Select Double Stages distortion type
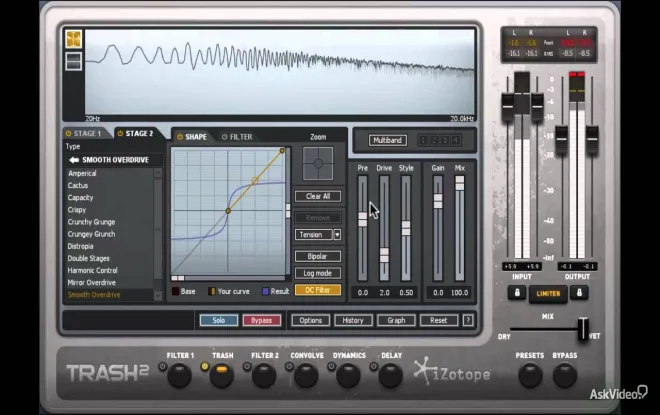Screen dimensions: 660x415 click(x=88, y=258)
